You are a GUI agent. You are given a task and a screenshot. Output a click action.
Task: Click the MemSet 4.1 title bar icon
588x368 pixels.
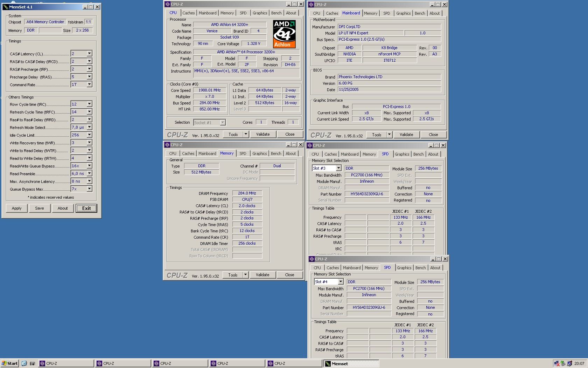(5, 7)
